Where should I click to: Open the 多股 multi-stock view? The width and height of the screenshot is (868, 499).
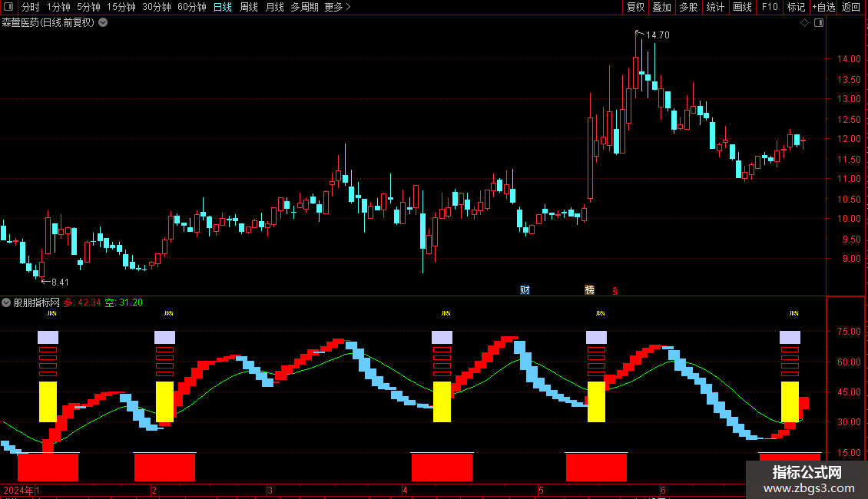[x=688, y=7]
